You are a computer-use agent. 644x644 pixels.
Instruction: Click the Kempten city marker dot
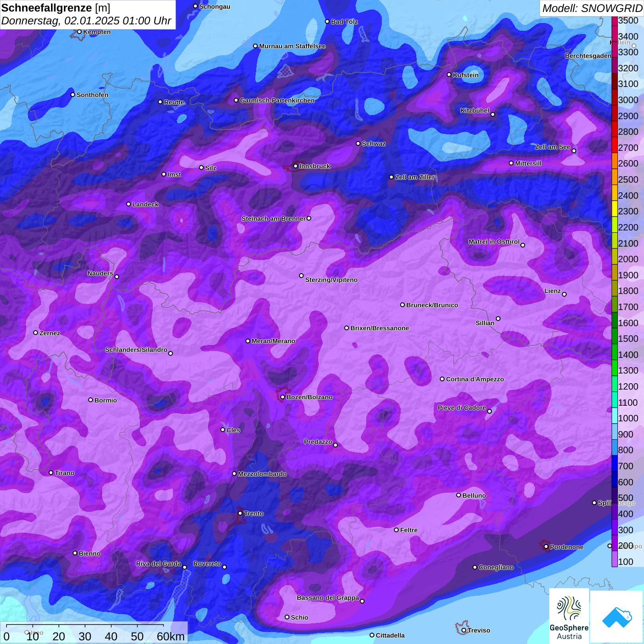(x=79, y=32)
